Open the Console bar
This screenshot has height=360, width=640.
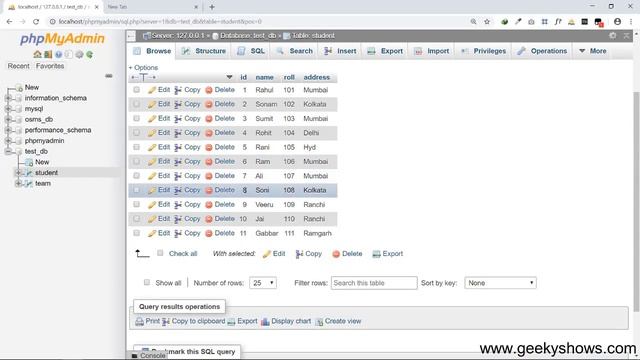pyautogui.click(x=149, y=356)
